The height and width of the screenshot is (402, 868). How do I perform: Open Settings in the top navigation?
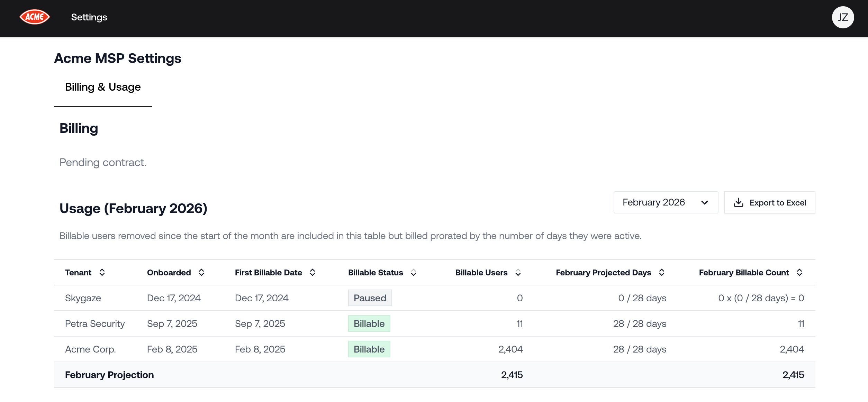89,17
